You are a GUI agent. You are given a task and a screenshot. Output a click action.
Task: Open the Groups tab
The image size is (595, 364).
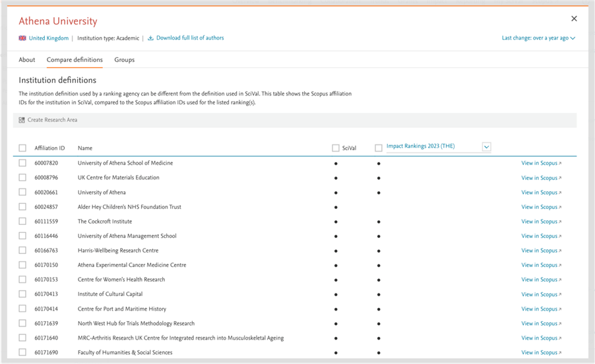click(125, 59)
